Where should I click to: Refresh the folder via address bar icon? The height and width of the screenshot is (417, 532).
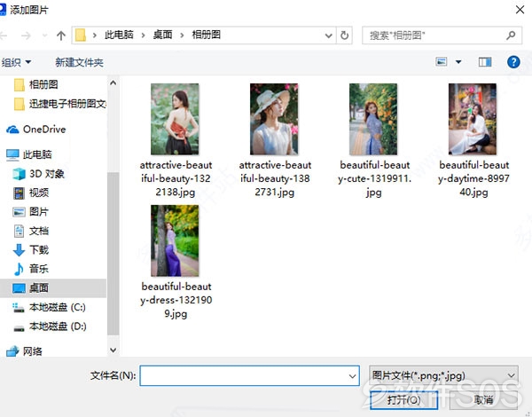[x=344, y=35]
